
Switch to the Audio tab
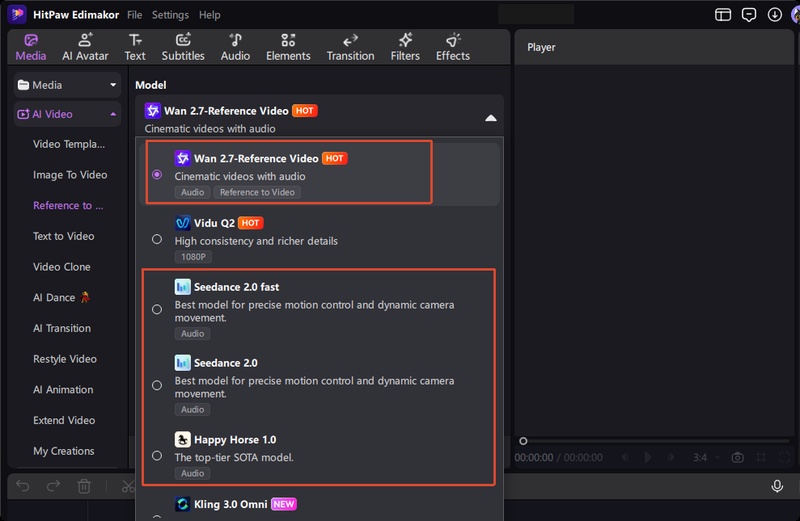[x=235, y=47]
